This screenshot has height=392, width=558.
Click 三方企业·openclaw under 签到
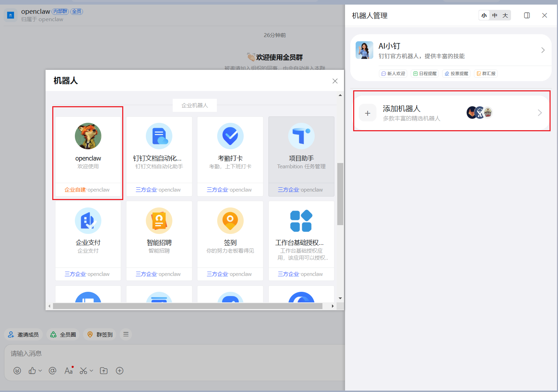coord(229,274)
